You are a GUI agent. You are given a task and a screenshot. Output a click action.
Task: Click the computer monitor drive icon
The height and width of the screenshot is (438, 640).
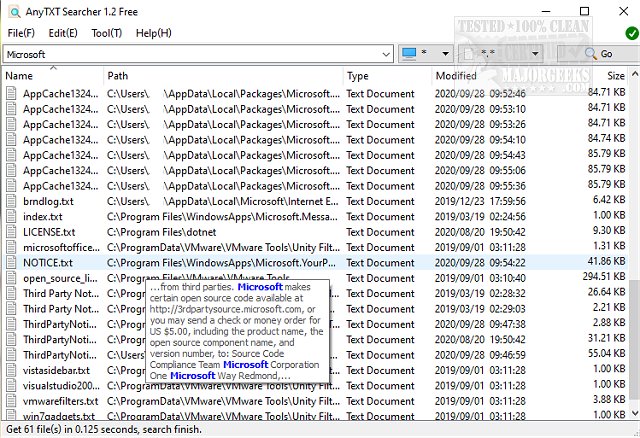point(409,53)
